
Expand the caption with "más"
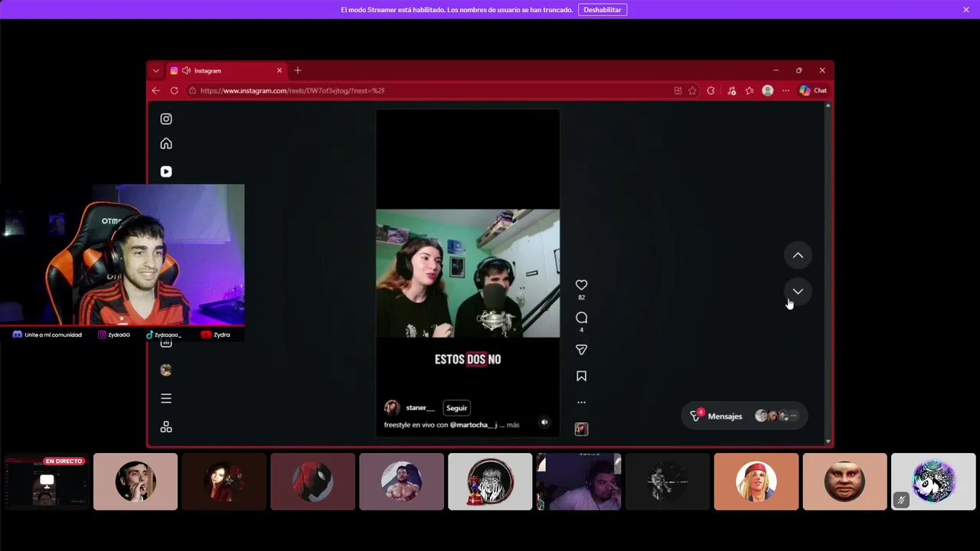click(x=513, y=425)
